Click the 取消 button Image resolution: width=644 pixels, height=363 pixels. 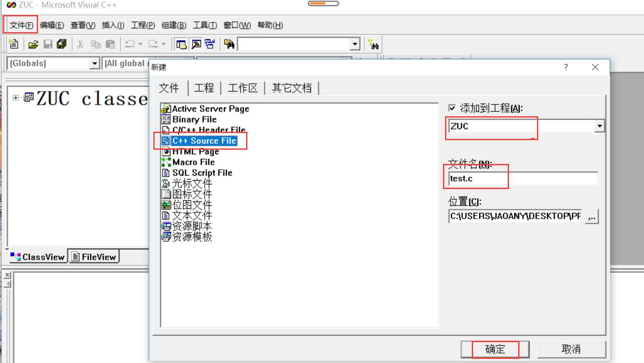pyautogui.click(x=571, y=349)
